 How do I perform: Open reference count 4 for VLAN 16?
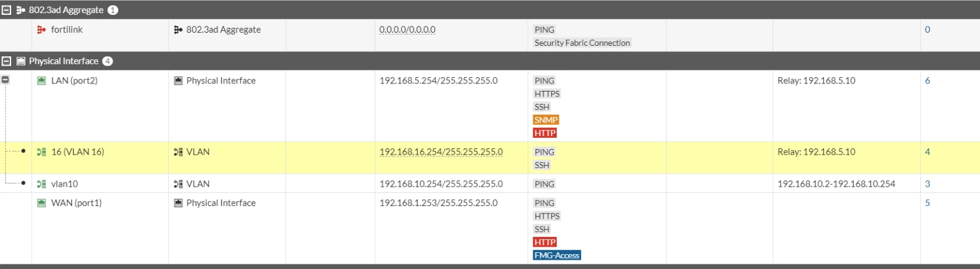[x=927, y=152]
